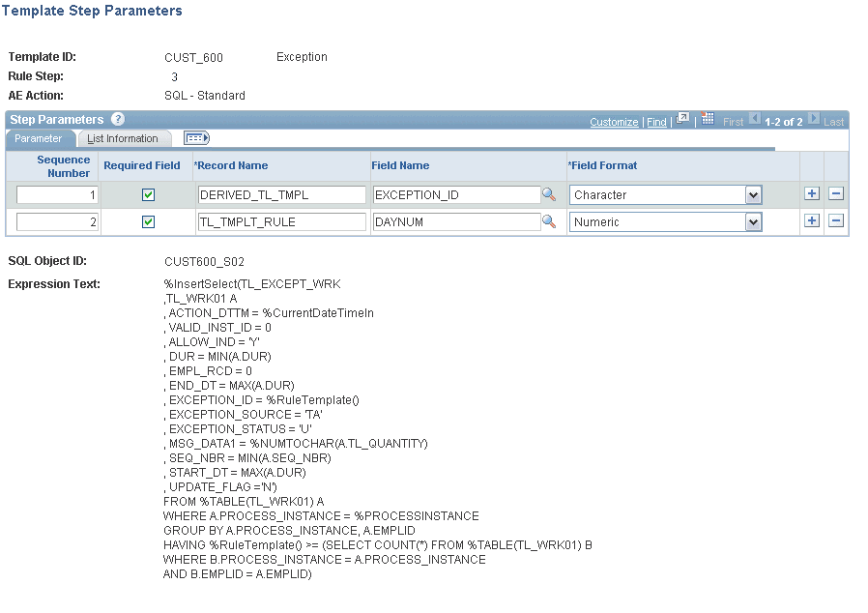
Task: Show all columns tab icon
Action: 196,138
